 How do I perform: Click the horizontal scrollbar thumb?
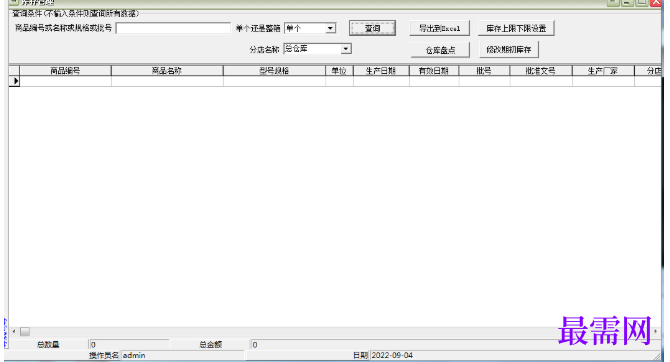click(25, 332)
